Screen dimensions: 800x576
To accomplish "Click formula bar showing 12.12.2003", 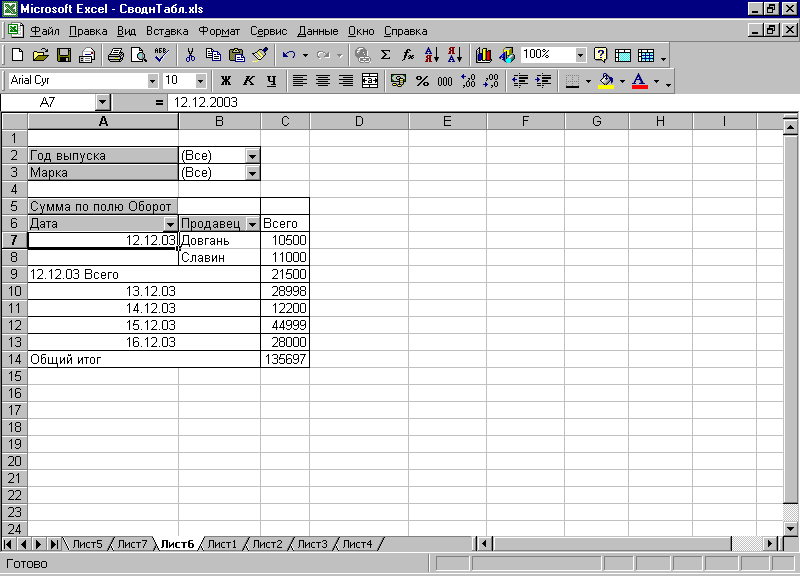I will click(x=482, y=103).
